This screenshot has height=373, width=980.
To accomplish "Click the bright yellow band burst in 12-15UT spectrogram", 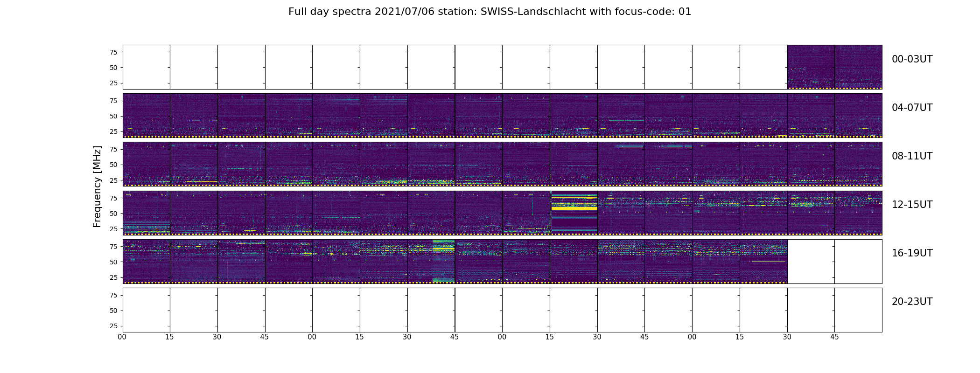I will pos(574,207).
